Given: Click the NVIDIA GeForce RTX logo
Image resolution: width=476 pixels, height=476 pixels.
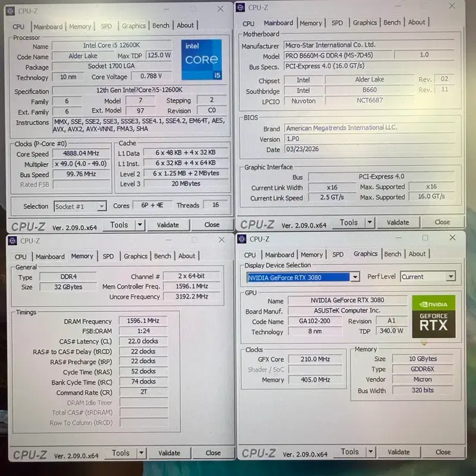Looking at the screenshot, I should [434, 317].
